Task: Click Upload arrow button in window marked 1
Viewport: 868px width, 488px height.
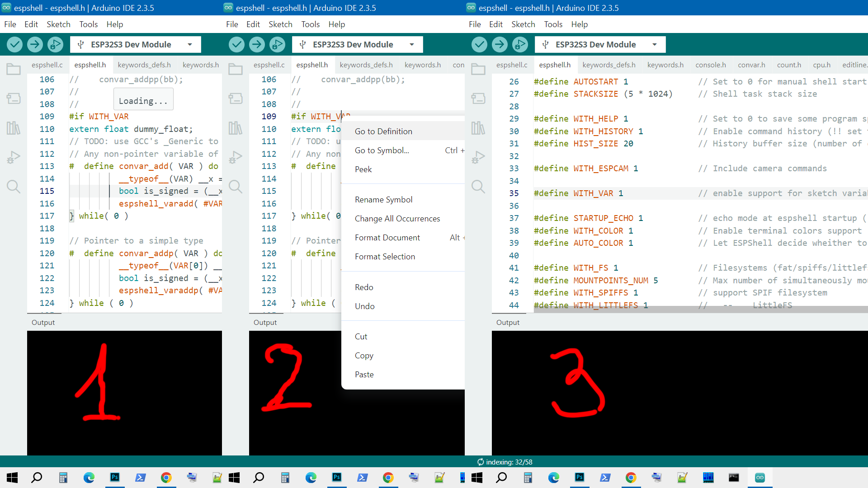Action: (35, 44)
